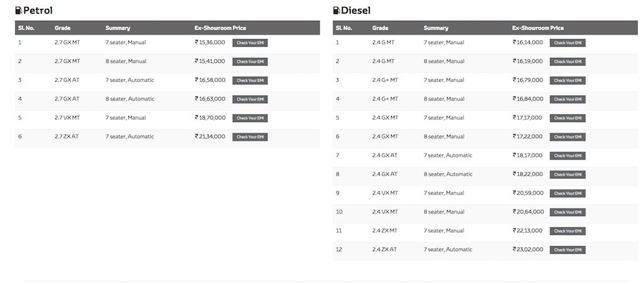Check EMI for Petrol 2.7 GX MT 7 seater
Viewport: 644px width, 284px height.
pos(250,43)
